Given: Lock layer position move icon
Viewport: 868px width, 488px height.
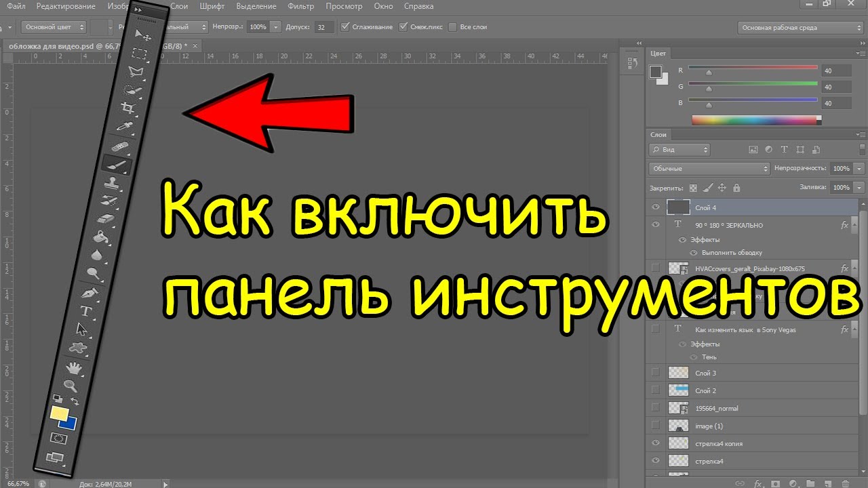Looking at the screenshot, I should 722,188.
